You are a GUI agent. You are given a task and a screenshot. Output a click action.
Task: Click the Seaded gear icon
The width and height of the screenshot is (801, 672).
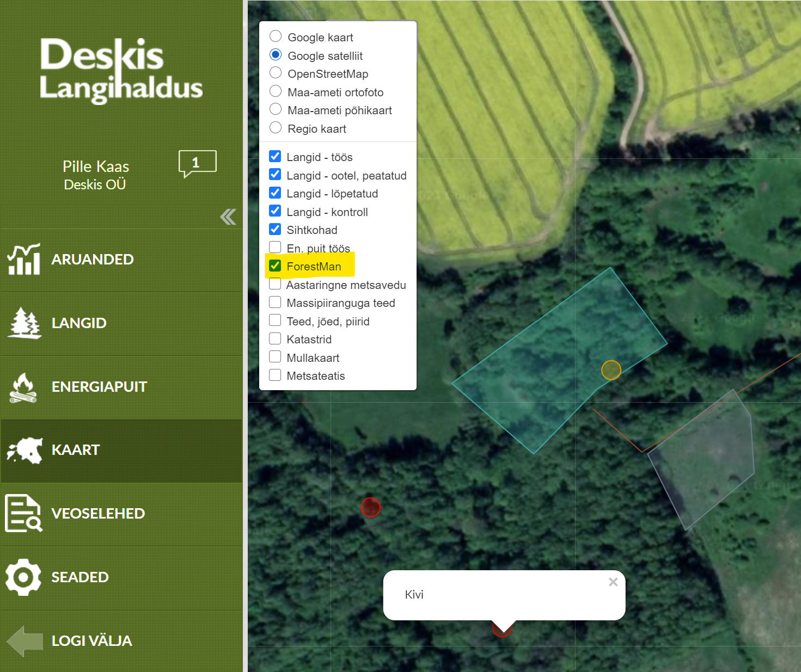[23, 577]
